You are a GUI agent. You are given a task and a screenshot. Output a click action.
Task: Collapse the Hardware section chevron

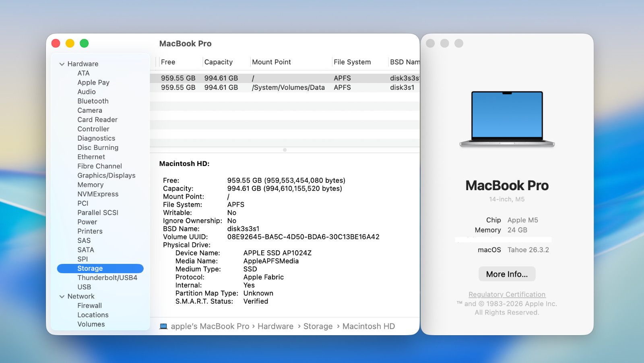pyautogui.click(x=62, y=64)
